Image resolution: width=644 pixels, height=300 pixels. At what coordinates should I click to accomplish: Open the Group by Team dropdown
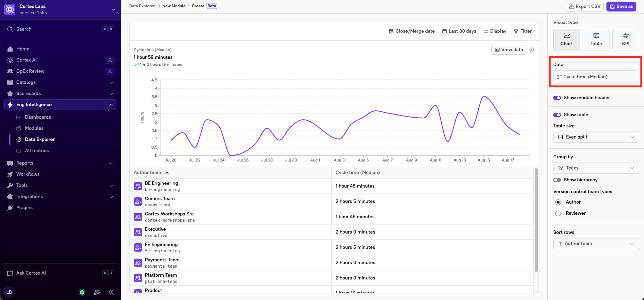596,168
